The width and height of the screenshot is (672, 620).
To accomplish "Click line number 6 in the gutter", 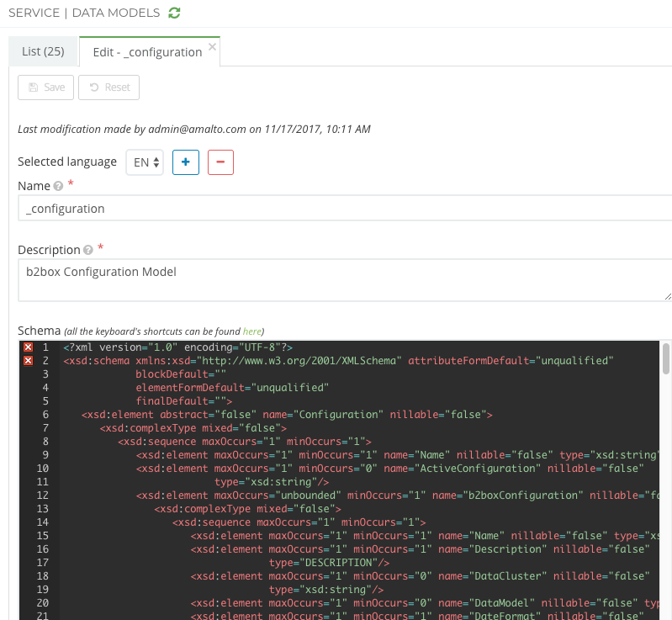I will pos(45,415).
